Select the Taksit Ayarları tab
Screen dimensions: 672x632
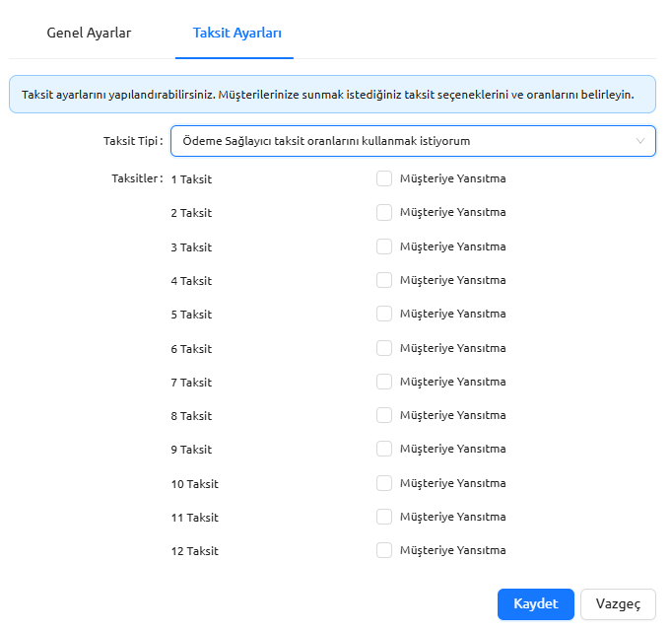tap(237, 33)
